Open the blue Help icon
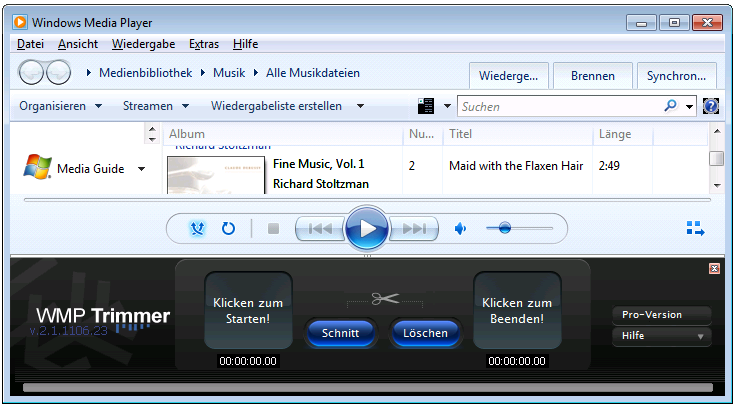734x408 pixels. point(711,106)
